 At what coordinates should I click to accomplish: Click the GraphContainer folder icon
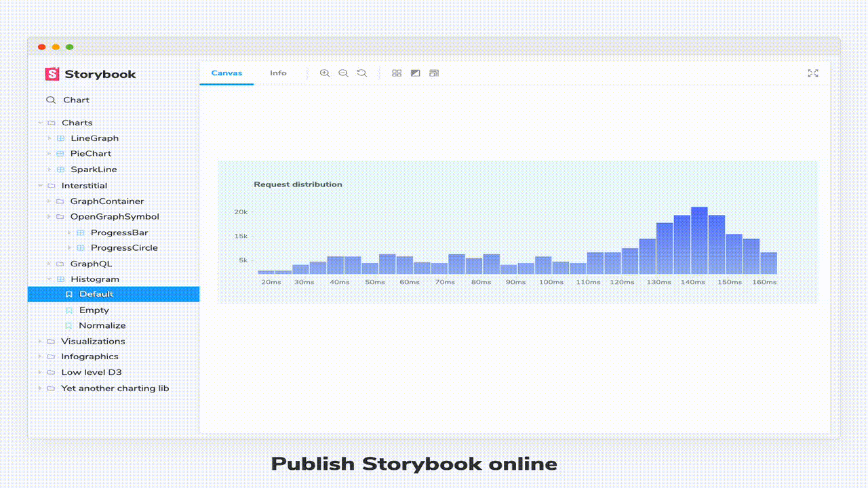(60, 201)
